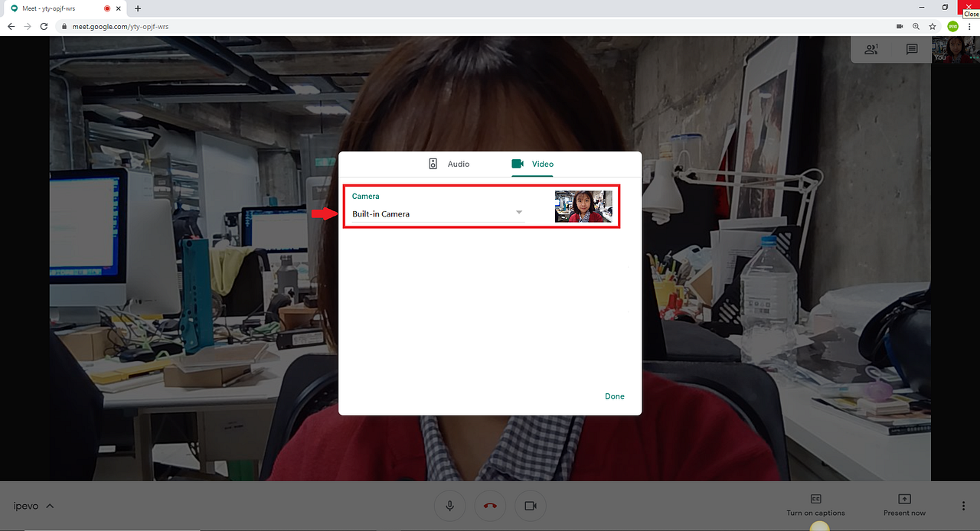Click the camera permission icon in address bar
The width and height of the screenshot is (980, 531).
(x=899, y=26)
